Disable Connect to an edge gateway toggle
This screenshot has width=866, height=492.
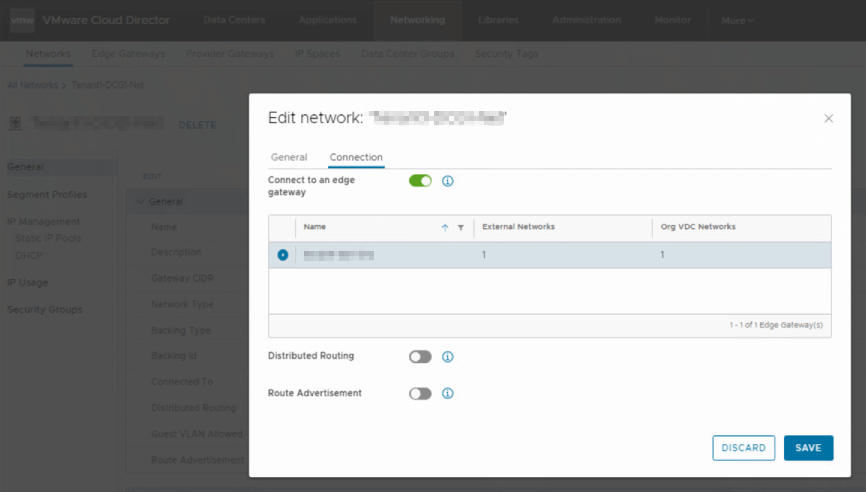[x=420, y=181]
